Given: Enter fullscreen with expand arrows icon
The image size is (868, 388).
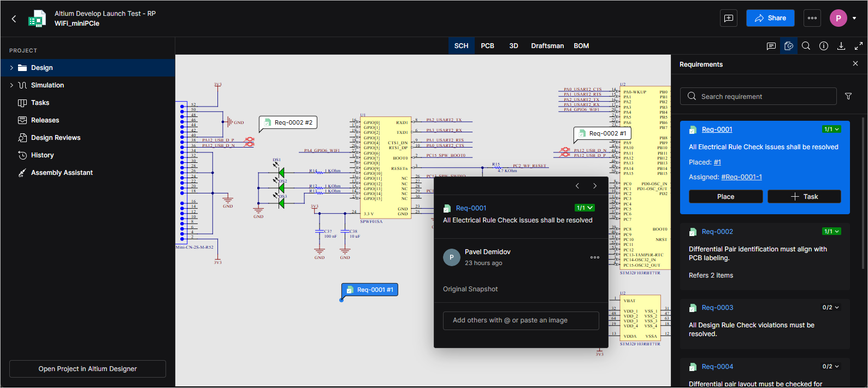Looking at the screenshot, I should [858, 46].
